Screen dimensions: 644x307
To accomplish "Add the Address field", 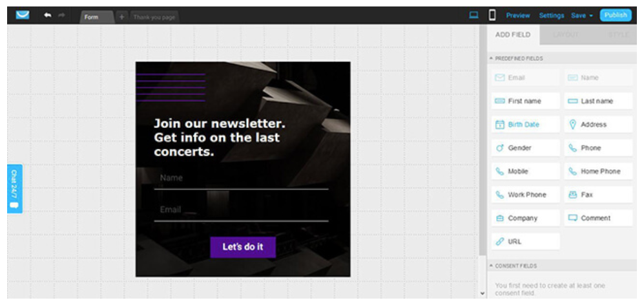I will tap(598, 125).
